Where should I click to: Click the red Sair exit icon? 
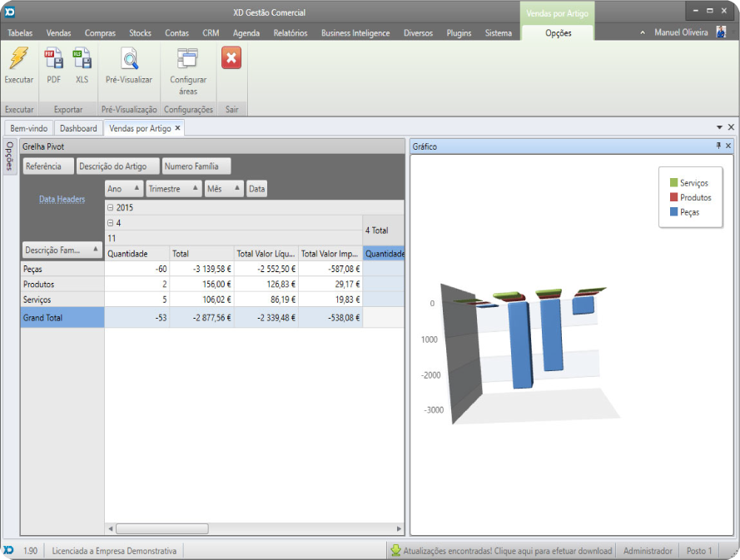[231, 58]
